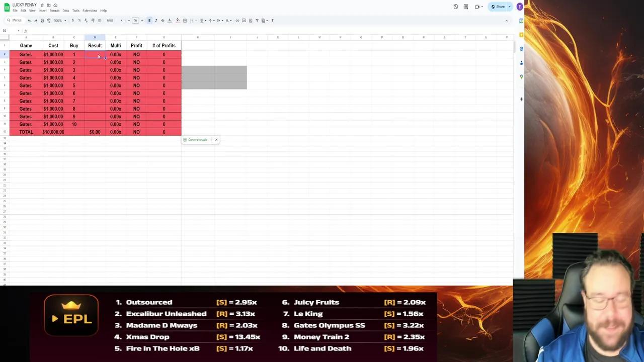Viewport: 644px width, 362px height.
Task: Print the spreadsheet using printer icon
Action: click(42, 21)
